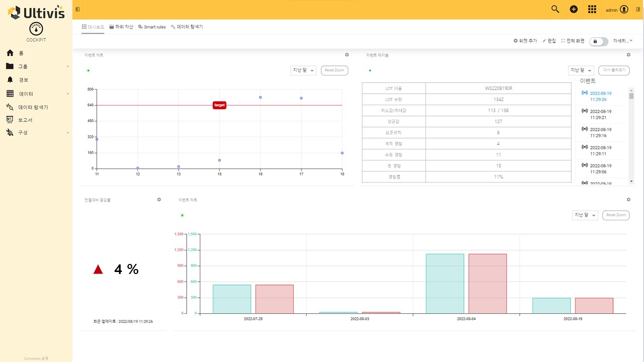Click the event list scrollbar down arrow
Viewport: 644px width, 362px height.
click(631, 181)
